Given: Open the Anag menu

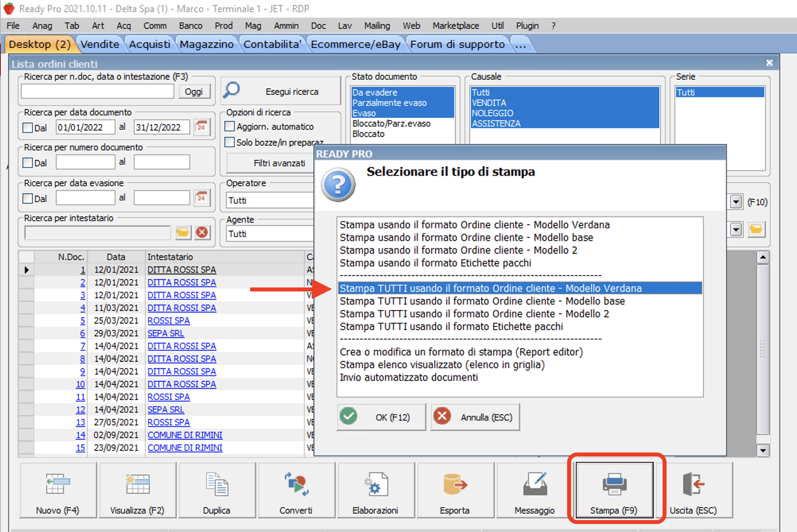Looking at the screenshot, I should [x=42, y=26].
